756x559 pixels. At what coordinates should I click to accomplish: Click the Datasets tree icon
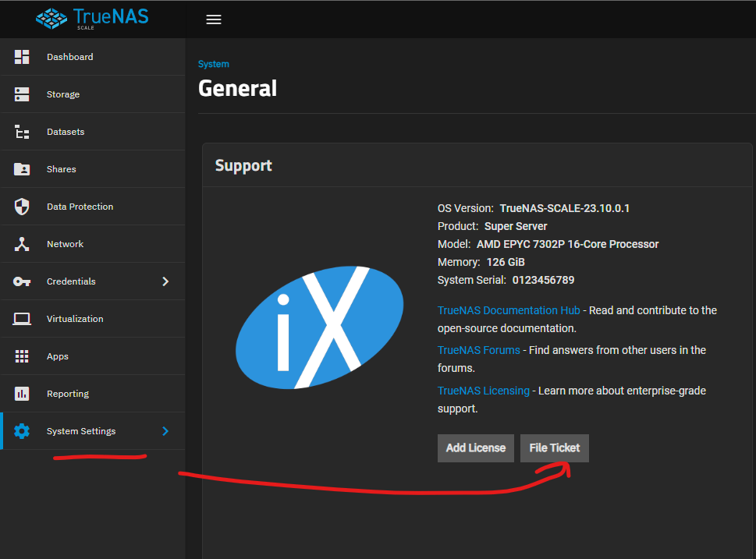tap(22, 132)
